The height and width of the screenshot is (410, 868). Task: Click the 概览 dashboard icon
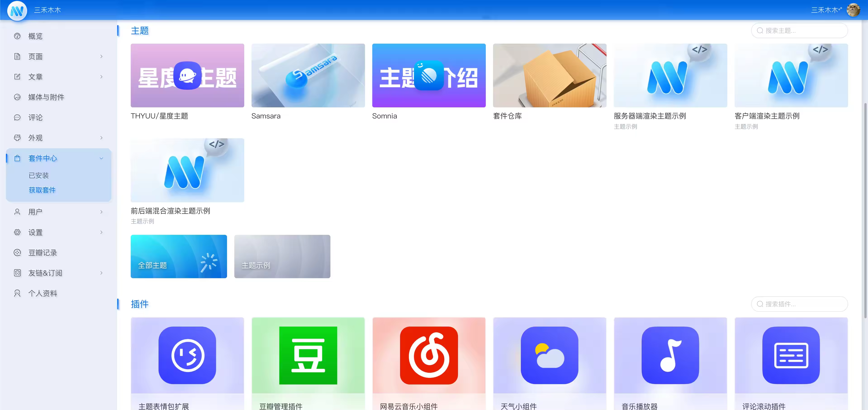[17, 36]
